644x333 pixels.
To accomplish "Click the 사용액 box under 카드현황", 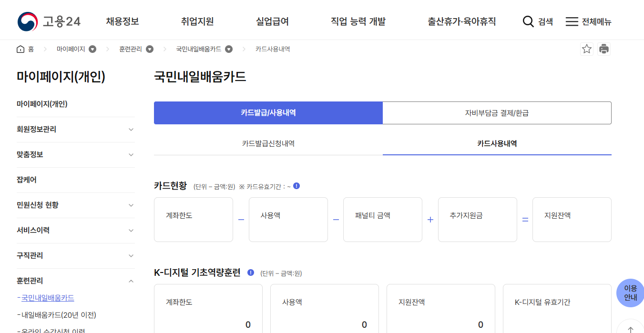I will 288,220.
